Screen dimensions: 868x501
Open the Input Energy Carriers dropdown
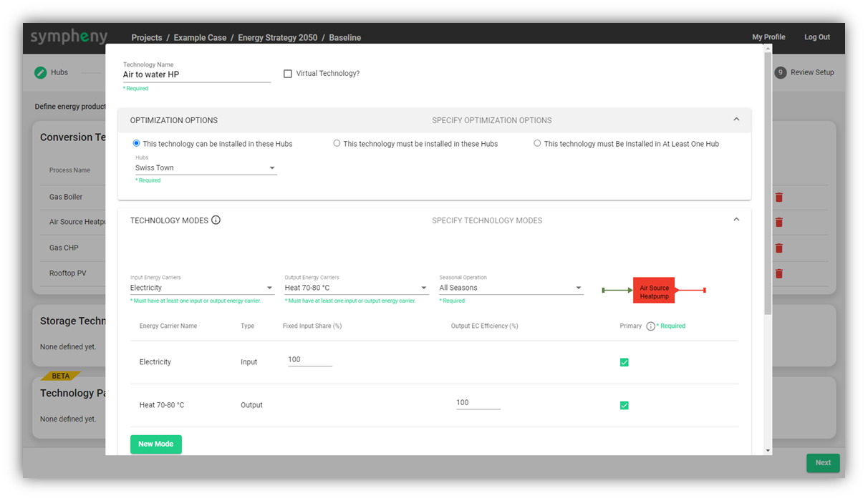[x=202, y=288]
